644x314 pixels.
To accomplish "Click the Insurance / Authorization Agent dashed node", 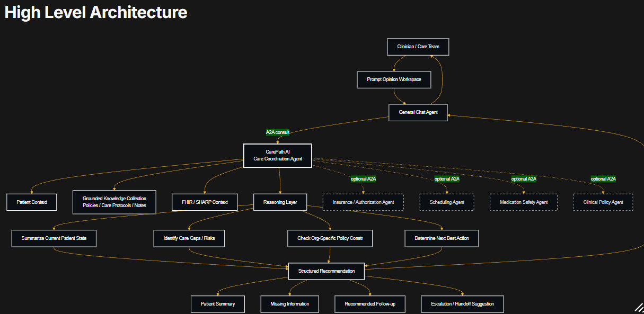I will pos(364,202).
